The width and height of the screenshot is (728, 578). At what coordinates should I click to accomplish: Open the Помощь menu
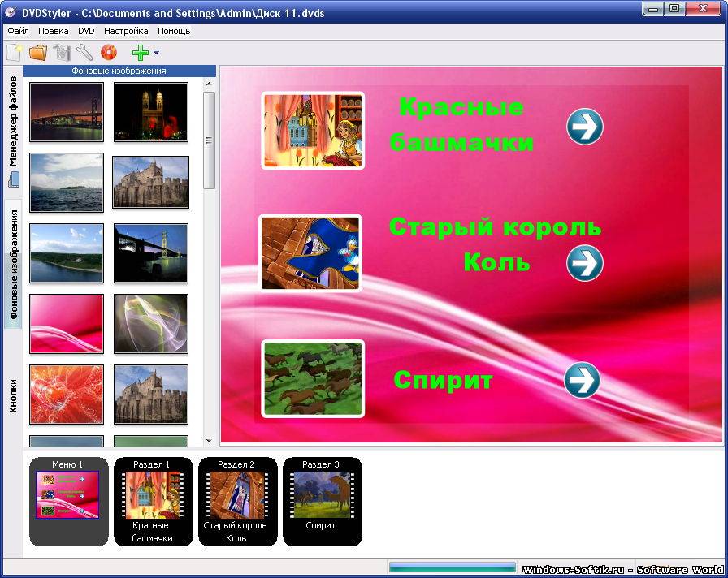[174, 31]
